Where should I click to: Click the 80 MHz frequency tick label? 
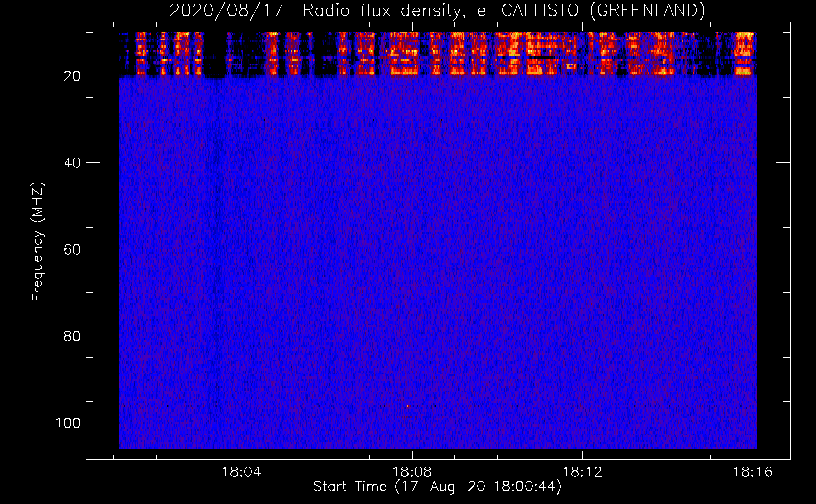click(72, 336)
